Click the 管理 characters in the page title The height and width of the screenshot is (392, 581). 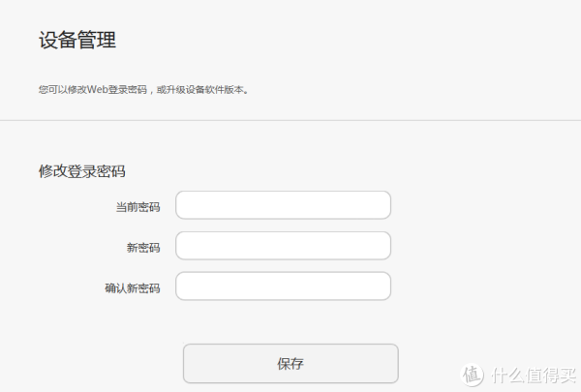97,40
